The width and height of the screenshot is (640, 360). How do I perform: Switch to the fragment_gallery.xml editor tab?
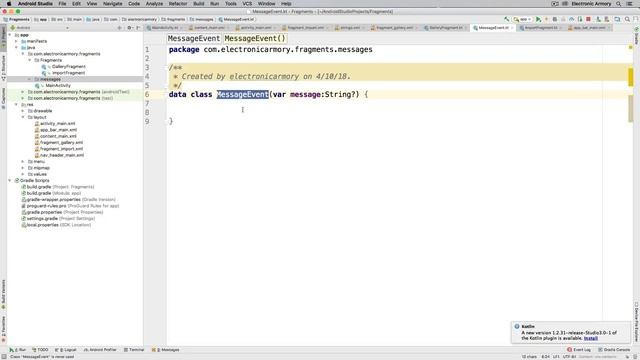[394, 28]
